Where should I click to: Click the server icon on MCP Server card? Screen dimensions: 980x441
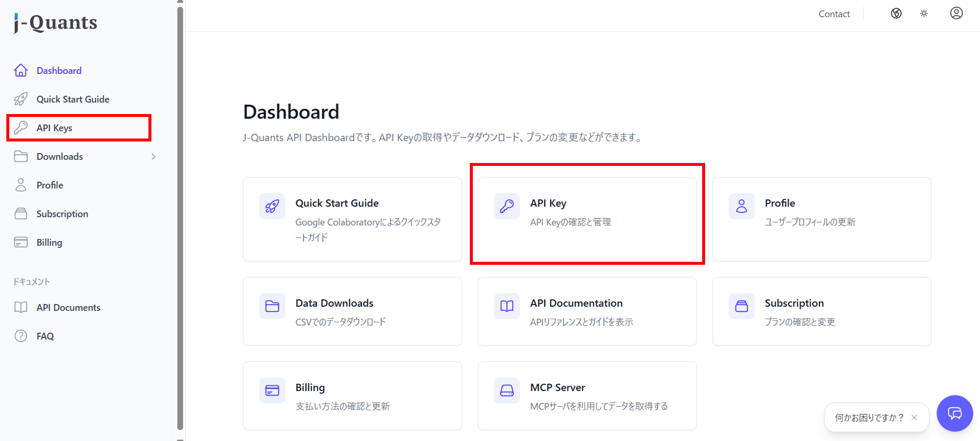pos(507,391)
